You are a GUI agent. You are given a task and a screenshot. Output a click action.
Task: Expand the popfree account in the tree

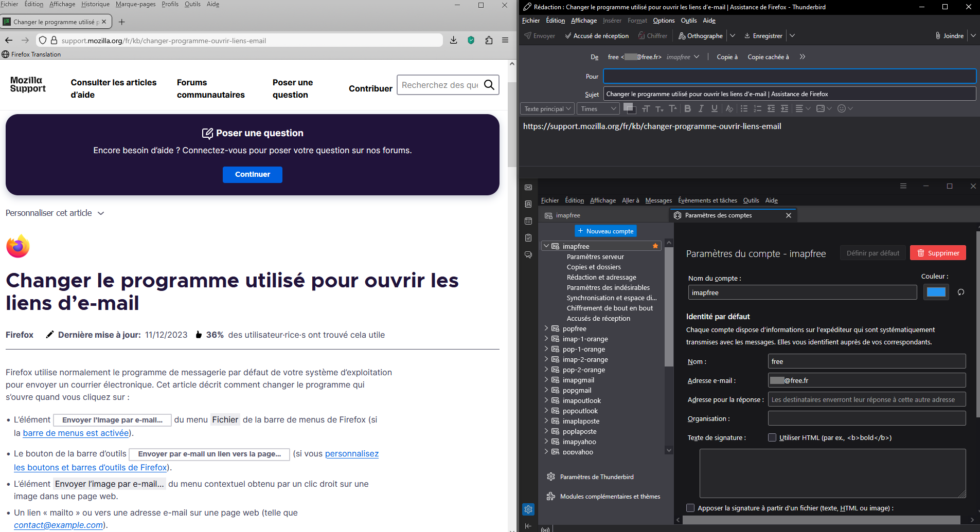(x=546, y=328)
